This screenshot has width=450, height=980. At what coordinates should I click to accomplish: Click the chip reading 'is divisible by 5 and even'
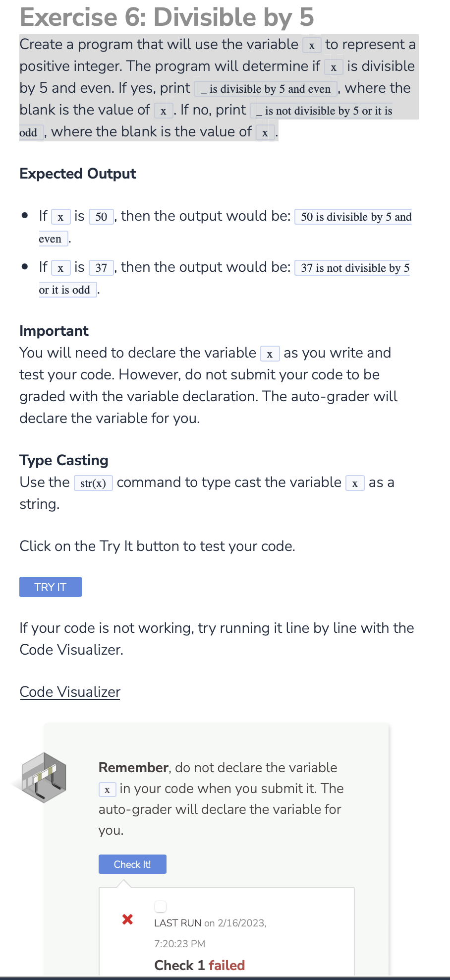[266, 89]
